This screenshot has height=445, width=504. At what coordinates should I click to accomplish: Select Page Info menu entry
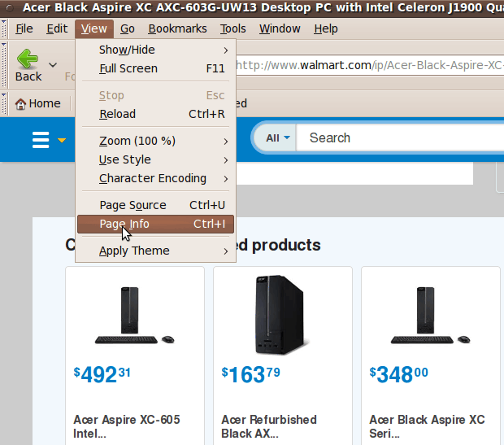click(155, 224)
